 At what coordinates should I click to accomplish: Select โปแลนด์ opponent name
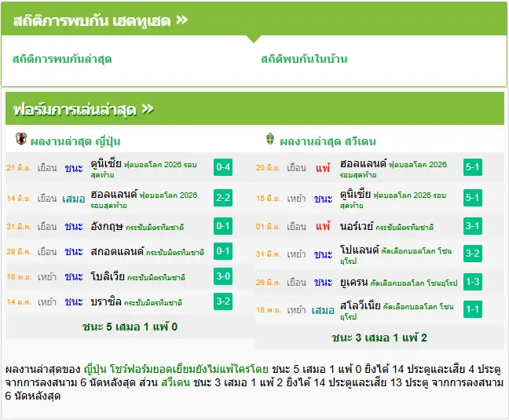(x=359, y=250)
